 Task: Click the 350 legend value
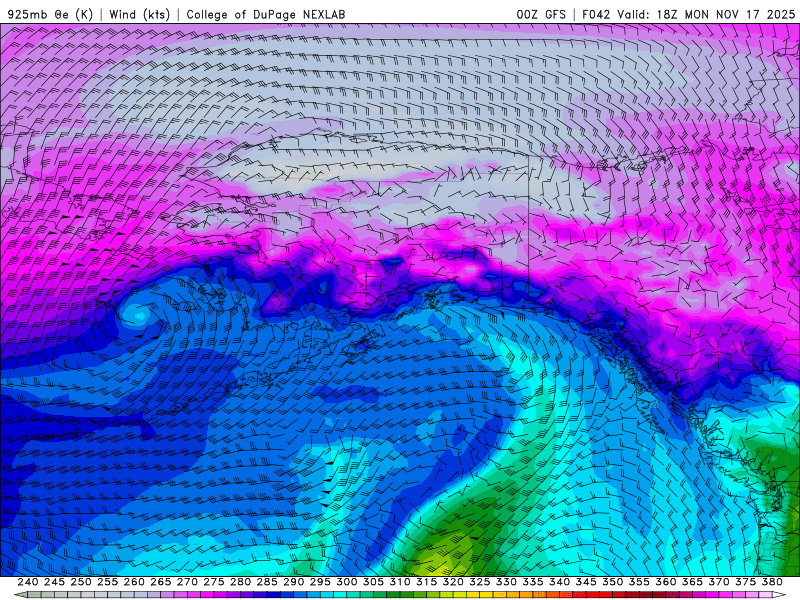[612, 582]
